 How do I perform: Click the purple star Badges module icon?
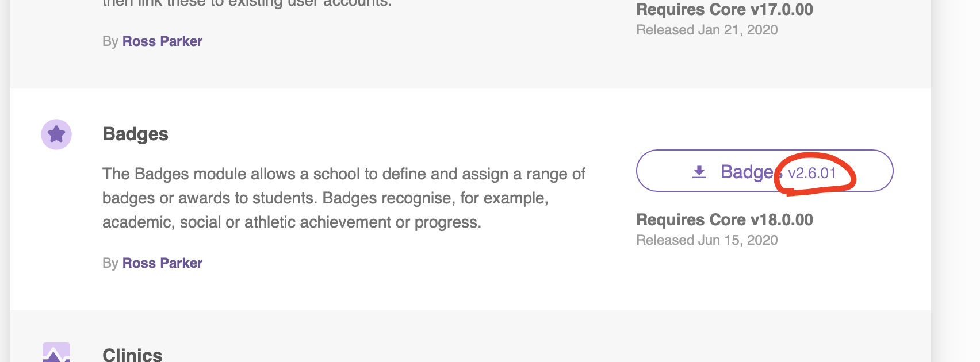56,134
